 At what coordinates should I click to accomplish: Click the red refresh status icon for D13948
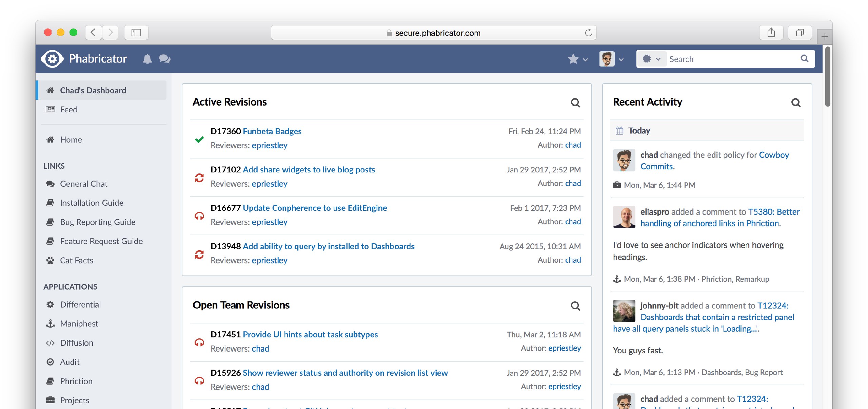pyautogui.click(x=199, y=254)
